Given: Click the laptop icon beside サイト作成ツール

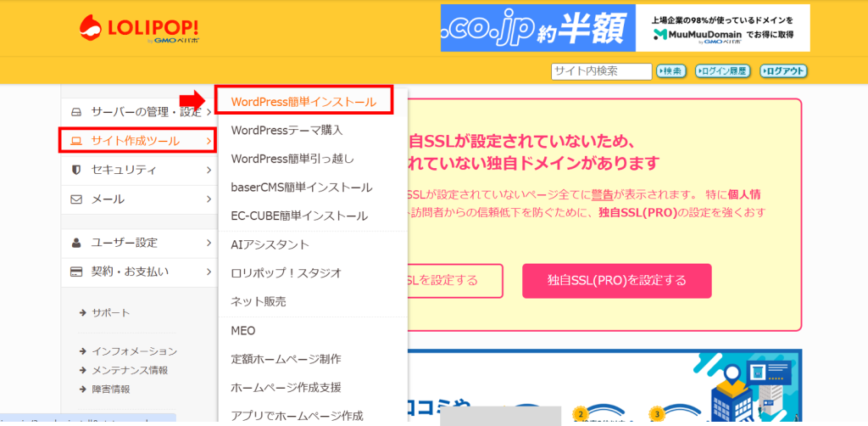Looking at the screenshot, I should pyautogui.click(x=76, y=141).
